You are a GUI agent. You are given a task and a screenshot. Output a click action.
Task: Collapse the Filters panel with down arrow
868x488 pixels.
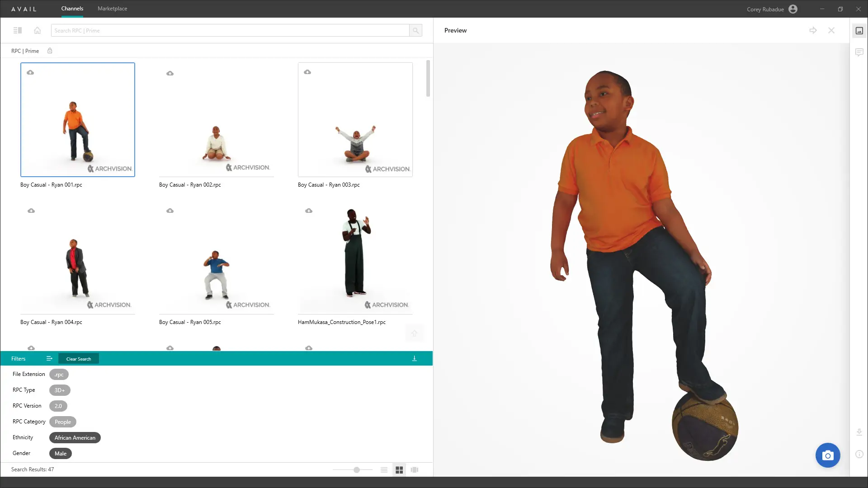[x=414, y=358]
